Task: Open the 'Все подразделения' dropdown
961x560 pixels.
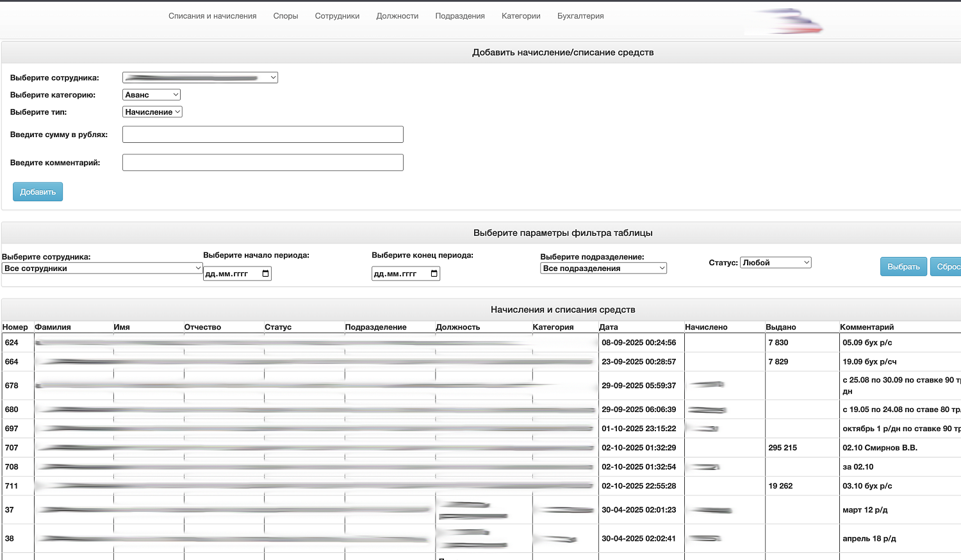Action: (x=603, y=268)
